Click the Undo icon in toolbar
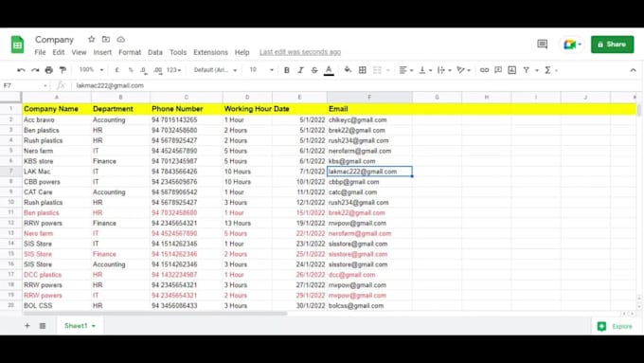 coord(22,70)
